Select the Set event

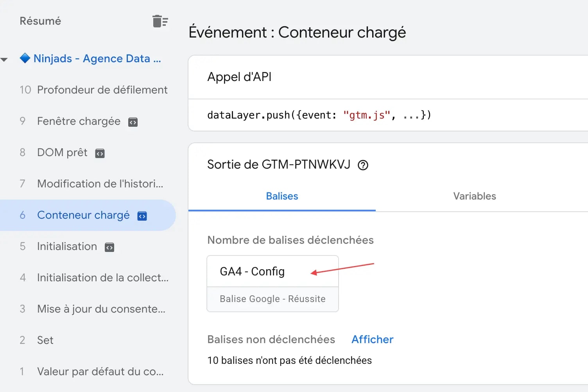pos(45,340)
